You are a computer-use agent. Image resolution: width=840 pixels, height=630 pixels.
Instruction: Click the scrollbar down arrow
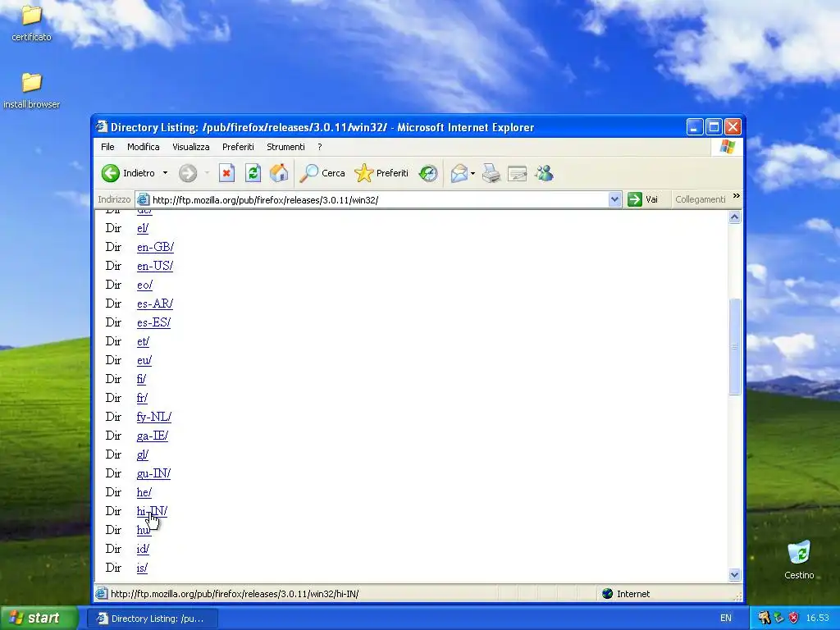[x=734, y=575]
